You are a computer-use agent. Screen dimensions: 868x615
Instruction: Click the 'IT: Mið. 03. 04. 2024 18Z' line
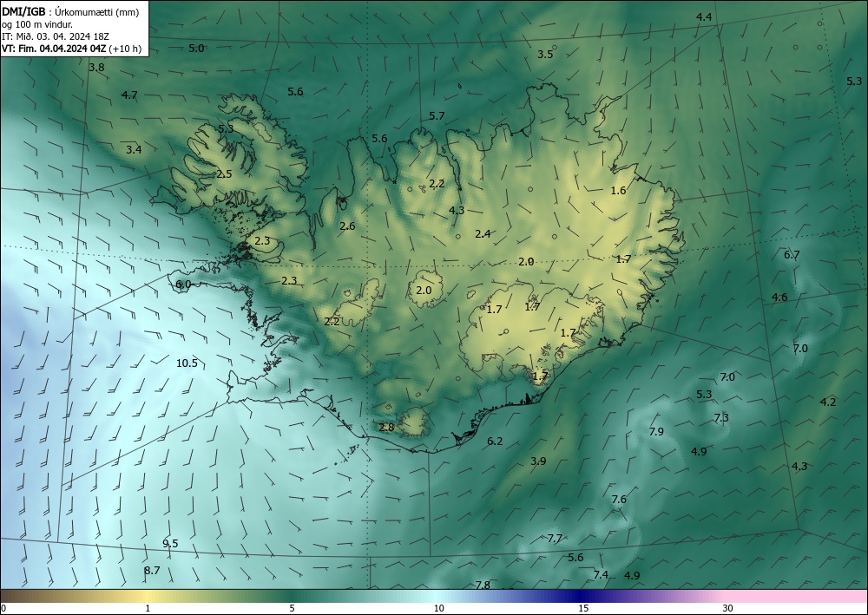pyautogui.click(x=56, y=36)
